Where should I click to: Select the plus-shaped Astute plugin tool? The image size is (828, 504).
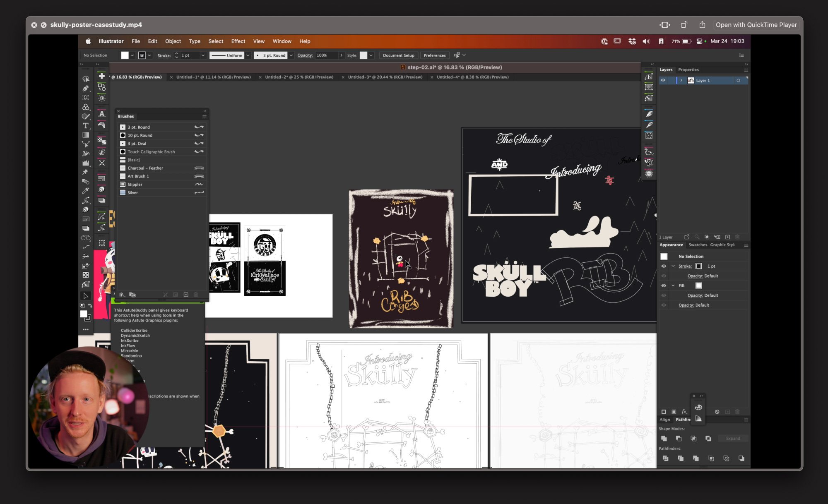(x=101, y=76)
